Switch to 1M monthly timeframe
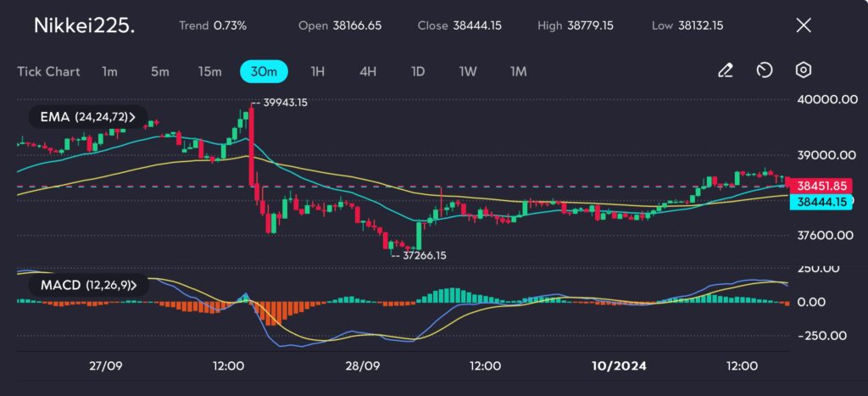The image size is (868, 396). (x=518, y=71)
